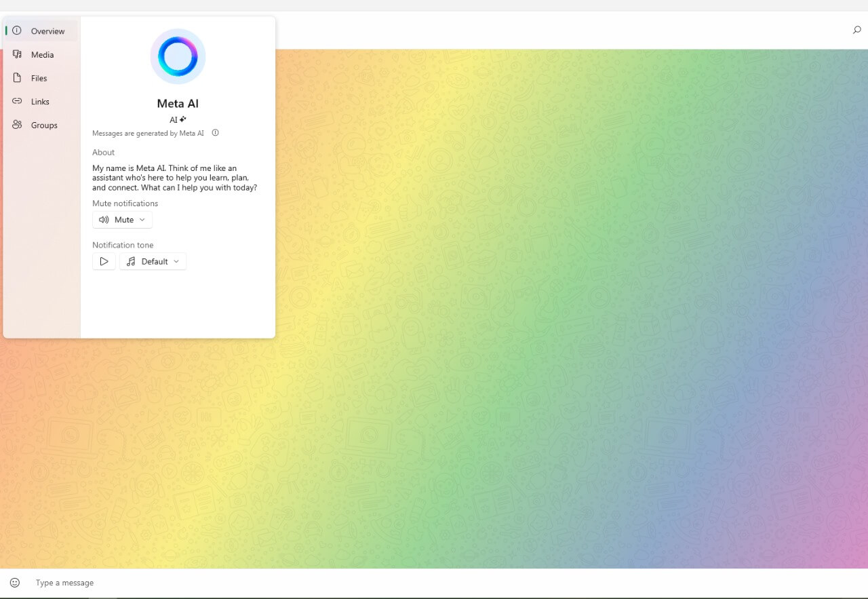Play the notification tone preview

[x=104, y=261]
